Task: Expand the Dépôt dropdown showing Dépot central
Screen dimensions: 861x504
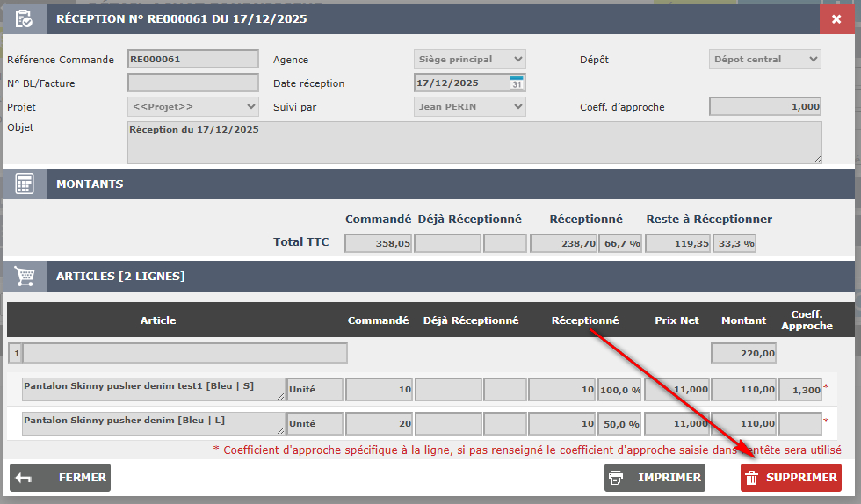Action: point(764,60)
